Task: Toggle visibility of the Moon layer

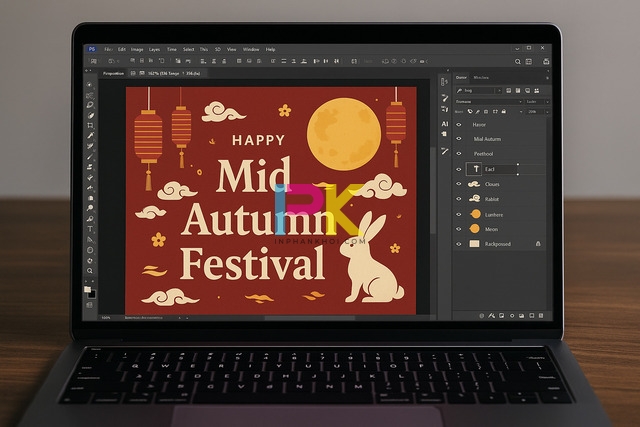Action: tap(459, 228)
